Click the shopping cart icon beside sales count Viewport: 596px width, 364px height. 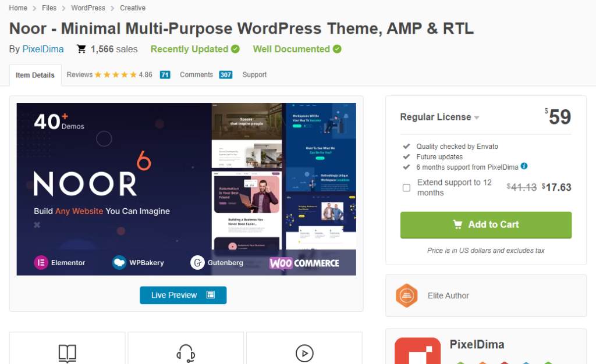(x=81, y=49)
